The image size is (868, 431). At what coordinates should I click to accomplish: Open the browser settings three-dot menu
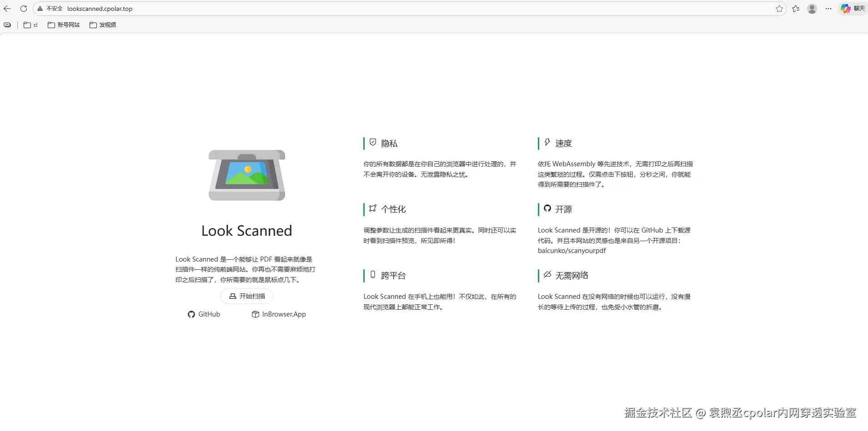828,9
